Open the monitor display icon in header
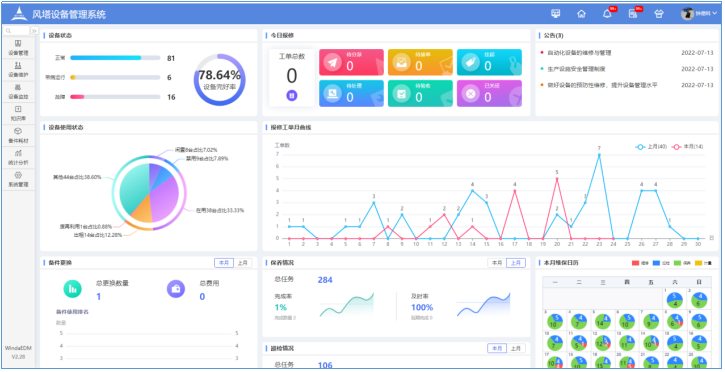This screenshot has height=372, width=725. (x=556, y=14)
